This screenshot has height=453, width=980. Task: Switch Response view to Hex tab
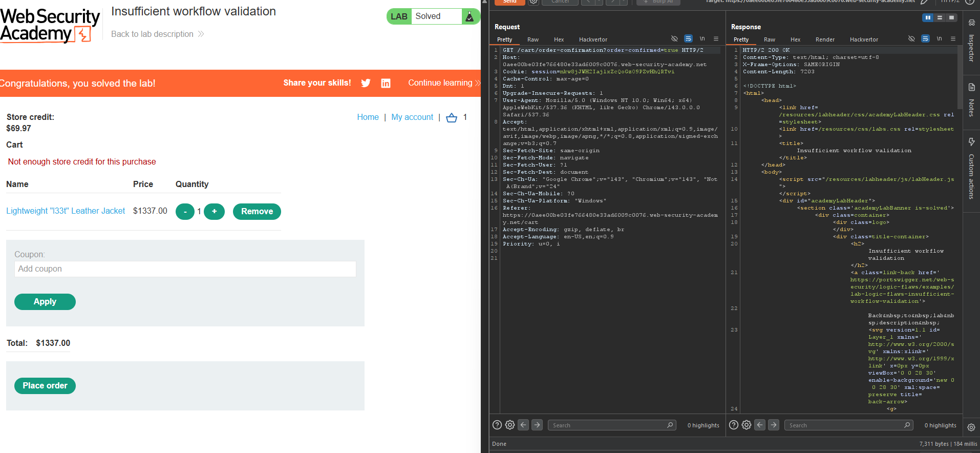(795, 39)
